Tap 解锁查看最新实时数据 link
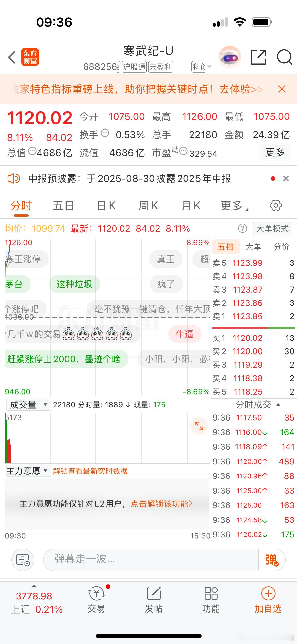The width and height of the screenshot is (297, 644). (90, 471)
